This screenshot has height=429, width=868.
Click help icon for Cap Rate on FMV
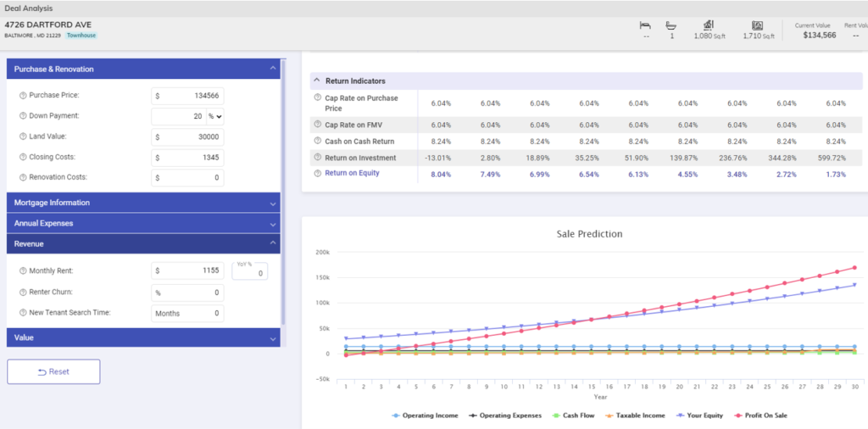point(318,125)
